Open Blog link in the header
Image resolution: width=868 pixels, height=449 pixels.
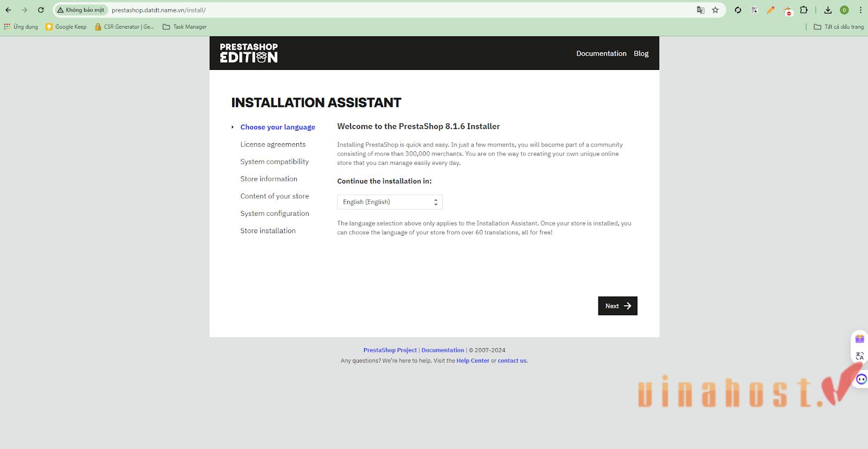[x=641, y=53]
